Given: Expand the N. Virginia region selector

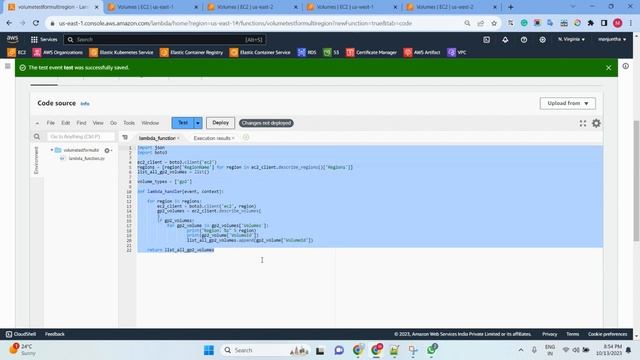Looking at the screenshot, I should click(571, 40).
